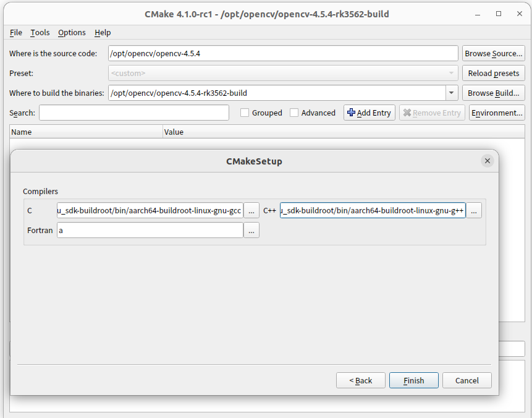Close the CMake main window

(520, 14)
